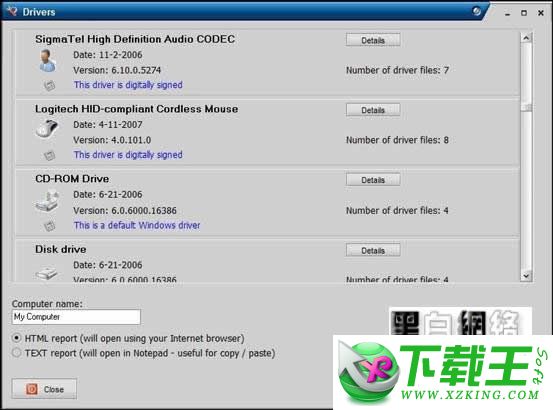The image size is (553, 410).
Task: Click the SigmaTel audio device user icon
Action: click(47, 61)
